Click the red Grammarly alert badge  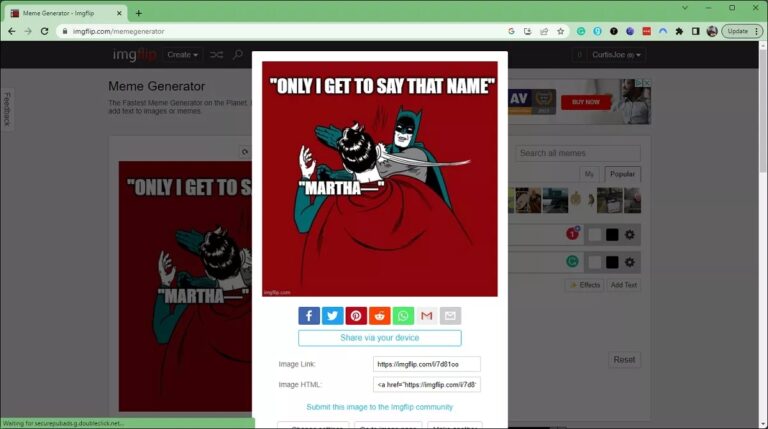pyautogui.click(x=573, y=234)
